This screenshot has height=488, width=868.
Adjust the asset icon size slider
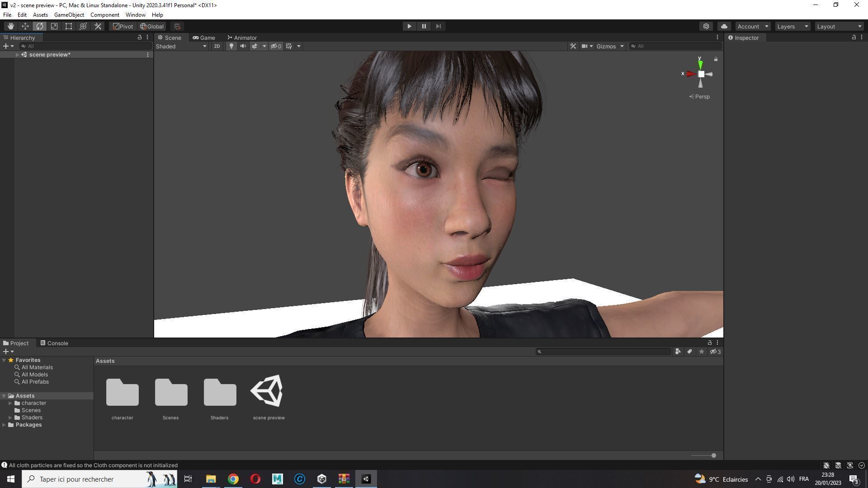713,455
